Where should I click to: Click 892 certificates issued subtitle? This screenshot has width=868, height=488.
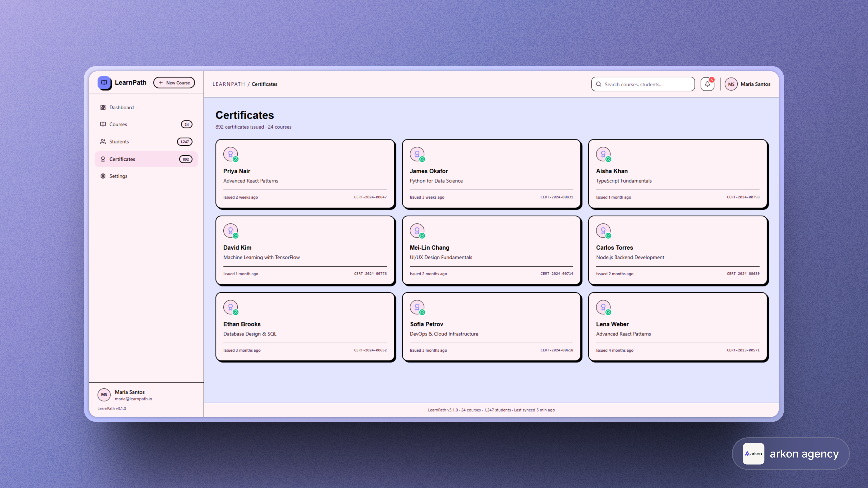click(253, 127)
